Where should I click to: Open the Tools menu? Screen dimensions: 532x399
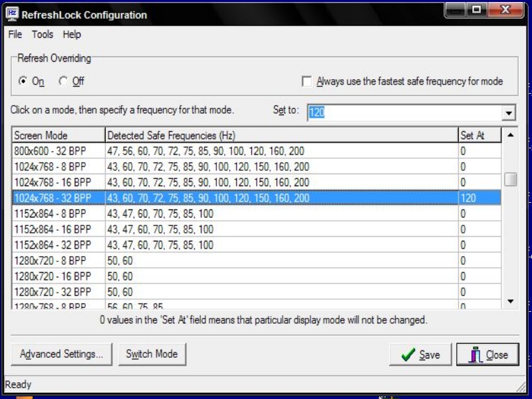43,35
